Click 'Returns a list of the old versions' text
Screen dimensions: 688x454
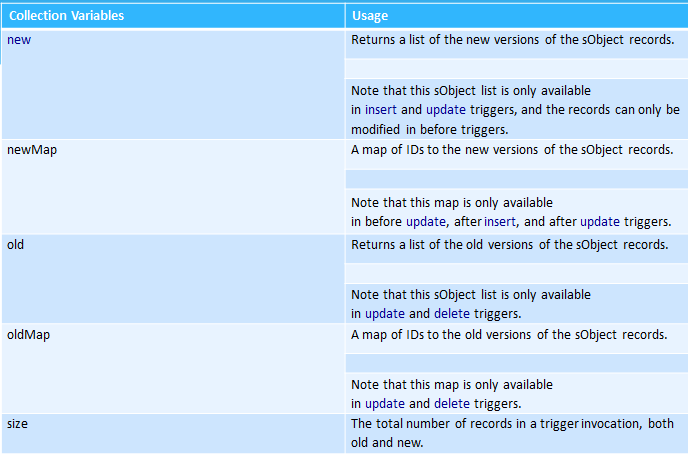click(x=442, y=245)
